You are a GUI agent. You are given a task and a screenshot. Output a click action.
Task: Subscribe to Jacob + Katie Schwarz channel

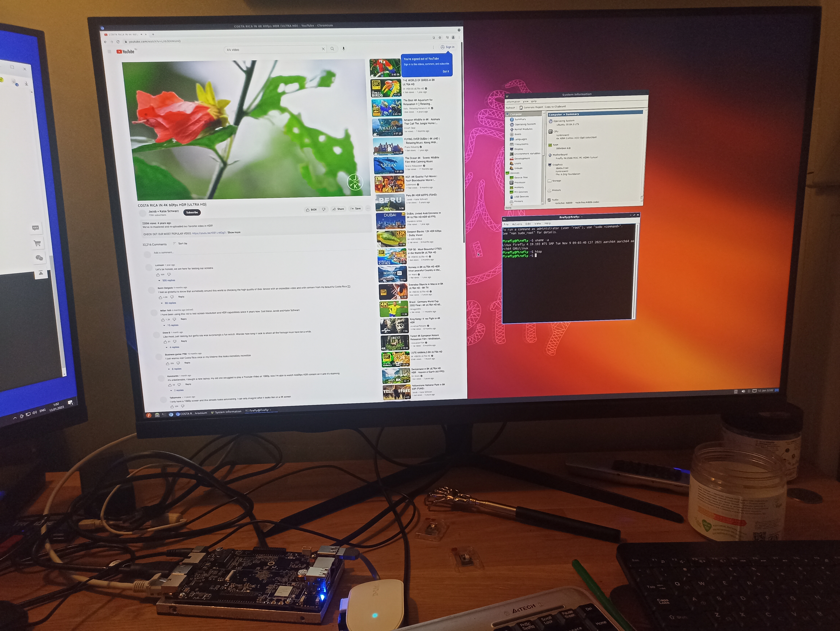click(192, 212)
